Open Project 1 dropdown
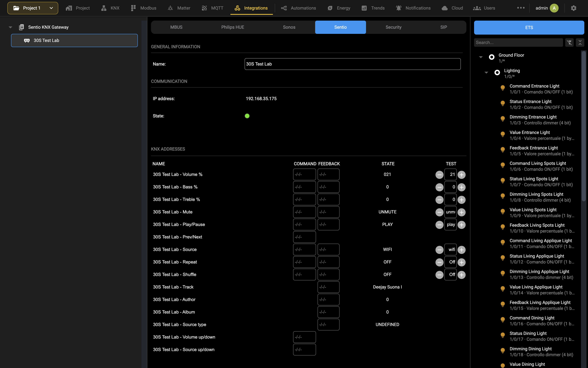The width and height of the screenshot is (588, 368). [x=33, y=8]
